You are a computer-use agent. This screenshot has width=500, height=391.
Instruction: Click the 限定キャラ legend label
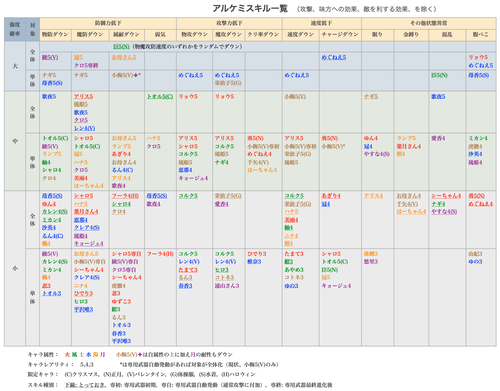[43, 375]
